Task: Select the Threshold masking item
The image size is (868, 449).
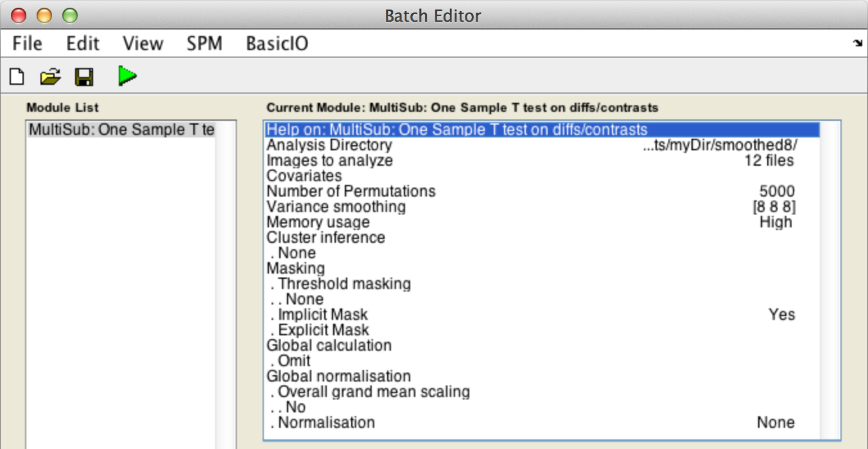Action: point(542,284)
